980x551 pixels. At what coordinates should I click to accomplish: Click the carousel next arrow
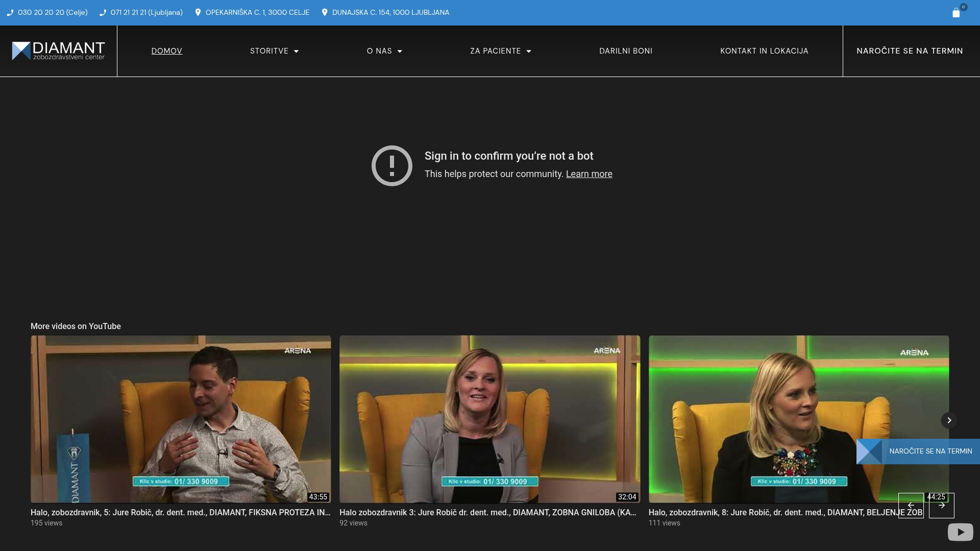pyautogui.click(x=949, y=420)
